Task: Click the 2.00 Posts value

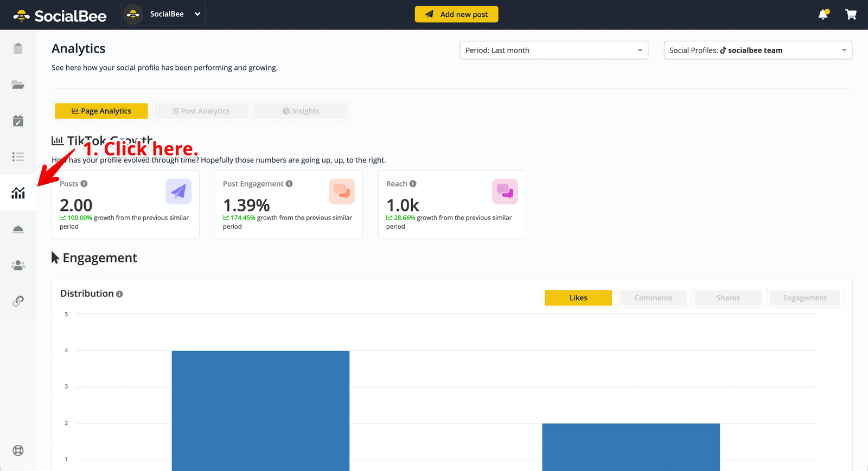Action: click(76, 205)
